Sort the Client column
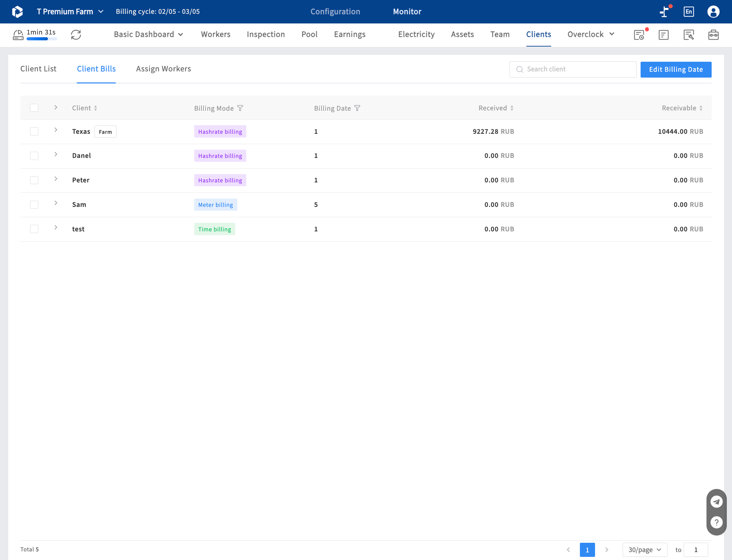This screenshot has height=560, width=732. click(96, 108)
